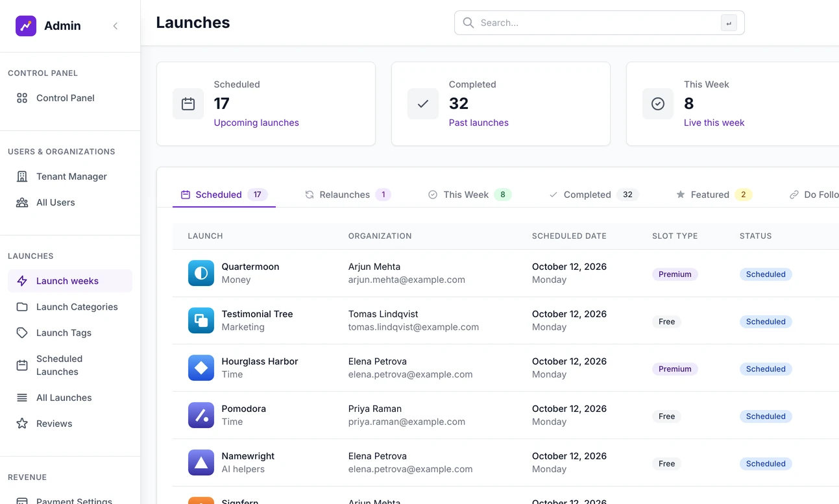Switch to the Completed tab
The width and height of the screenshot is (839, 504).
click(594, 195)
